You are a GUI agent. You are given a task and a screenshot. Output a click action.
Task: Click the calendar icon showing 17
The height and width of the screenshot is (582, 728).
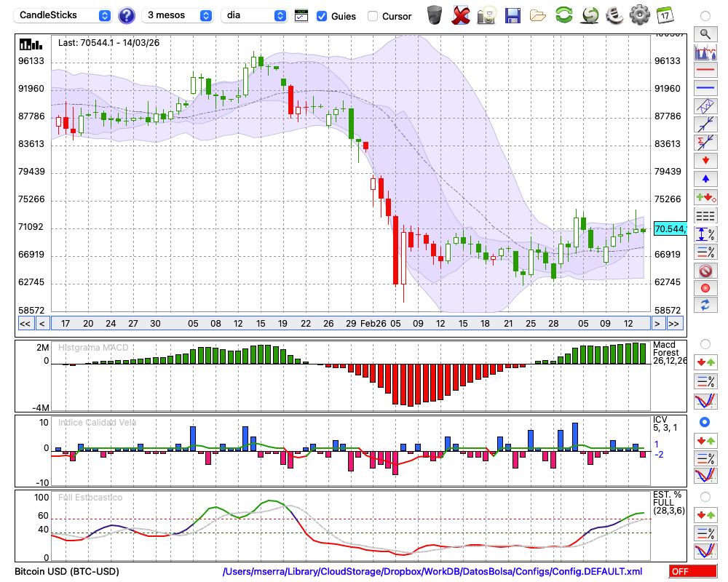pos(664,15)
